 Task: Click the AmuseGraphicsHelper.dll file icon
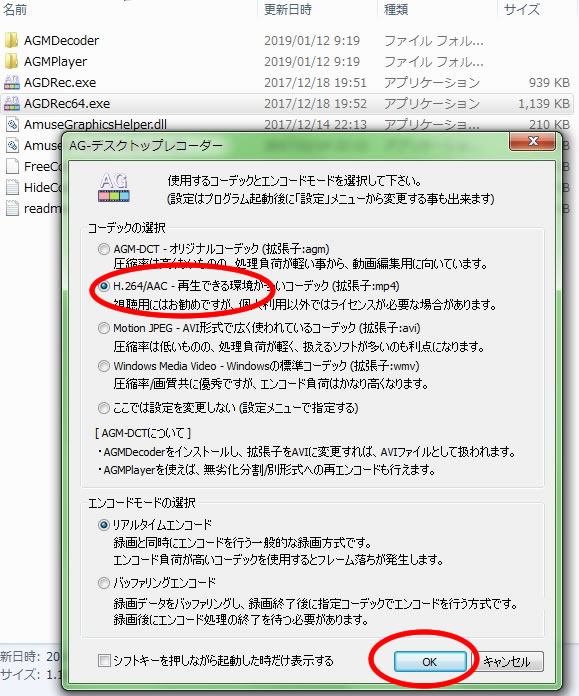point(12,125)
